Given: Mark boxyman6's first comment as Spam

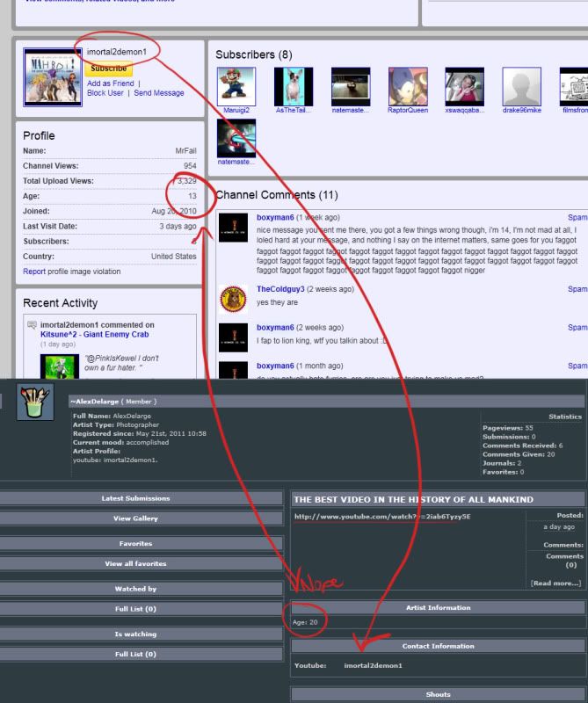Looking at the screenshot, I should (577, 215).
